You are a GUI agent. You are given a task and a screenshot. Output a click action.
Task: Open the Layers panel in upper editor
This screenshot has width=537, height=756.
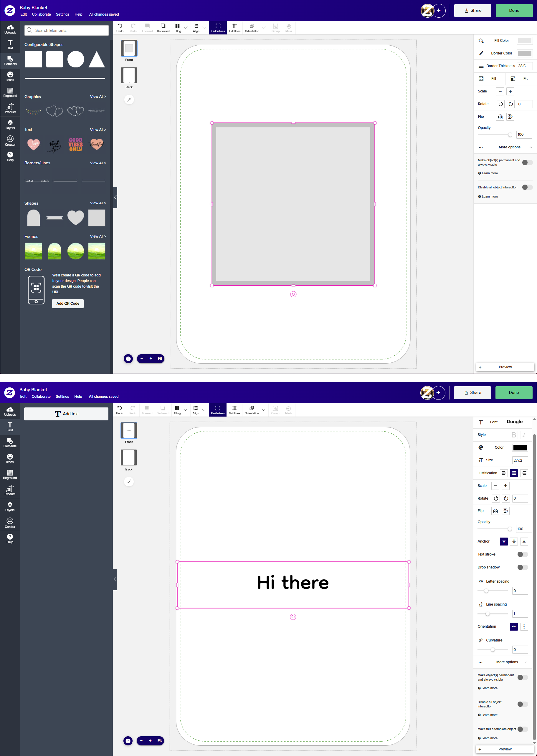tap(10, 125)
